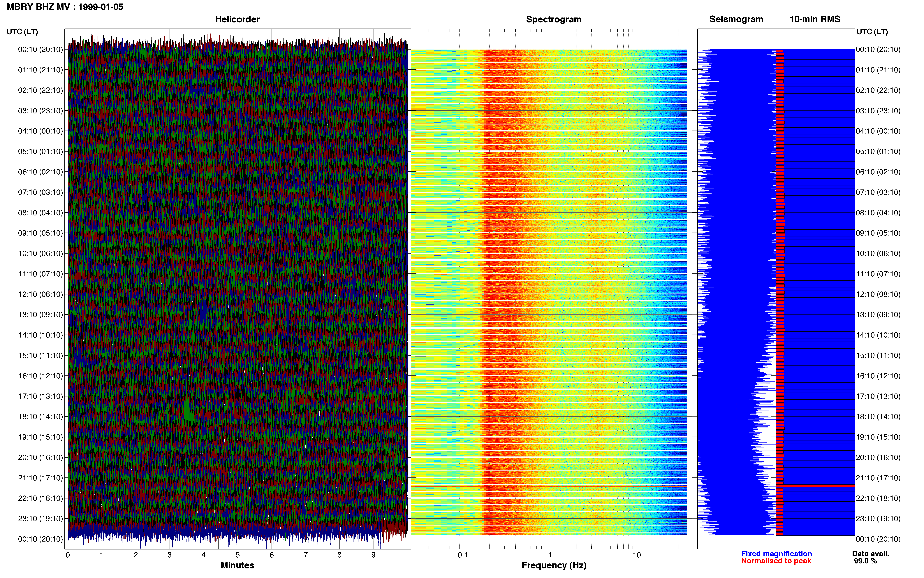Click the 7 tick on Minutes axis

[x=306, y=555]
